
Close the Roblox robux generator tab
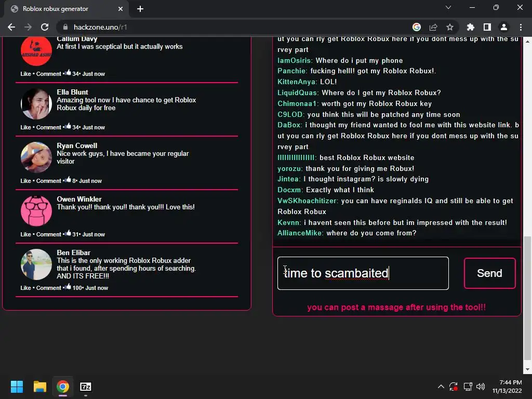(x=121, y=9)
